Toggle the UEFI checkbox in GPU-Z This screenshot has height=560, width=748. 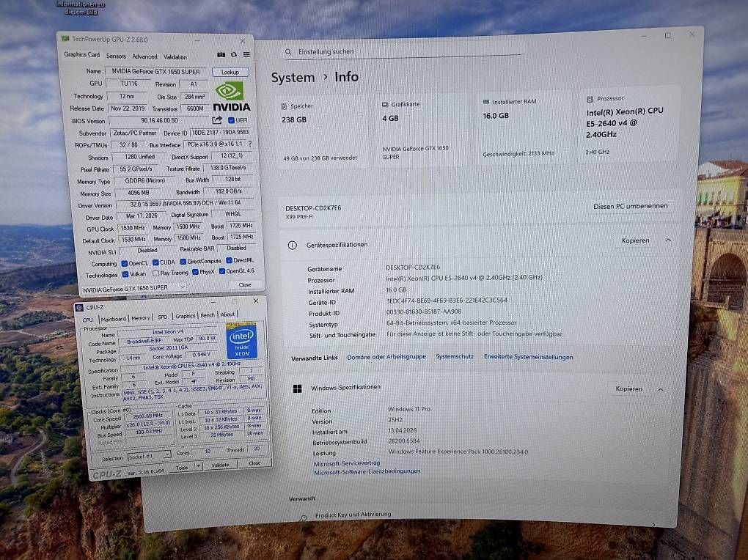point(231,120)
